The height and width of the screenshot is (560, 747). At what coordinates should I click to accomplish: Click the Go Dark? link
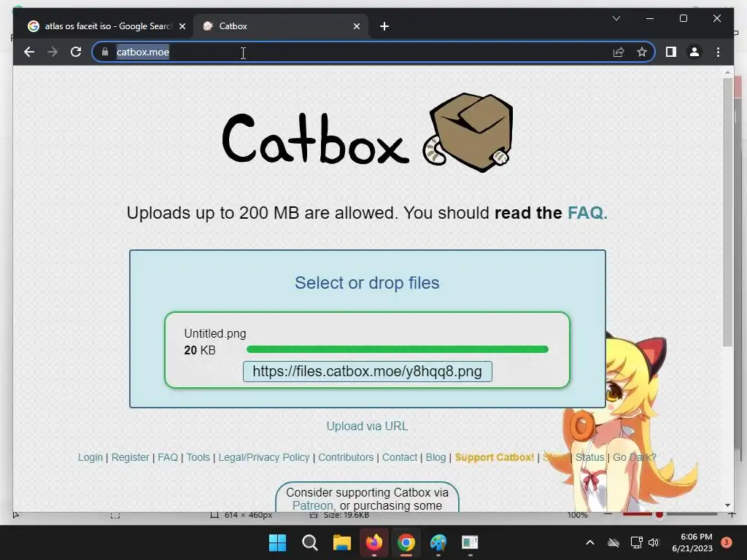coord(634,458)
